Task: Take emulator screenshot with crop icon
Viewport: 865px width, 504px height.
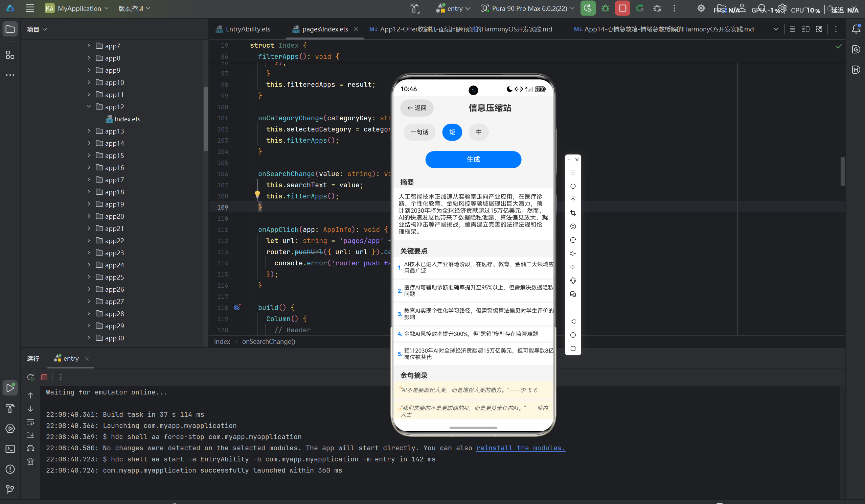Action: pos(573,213)
